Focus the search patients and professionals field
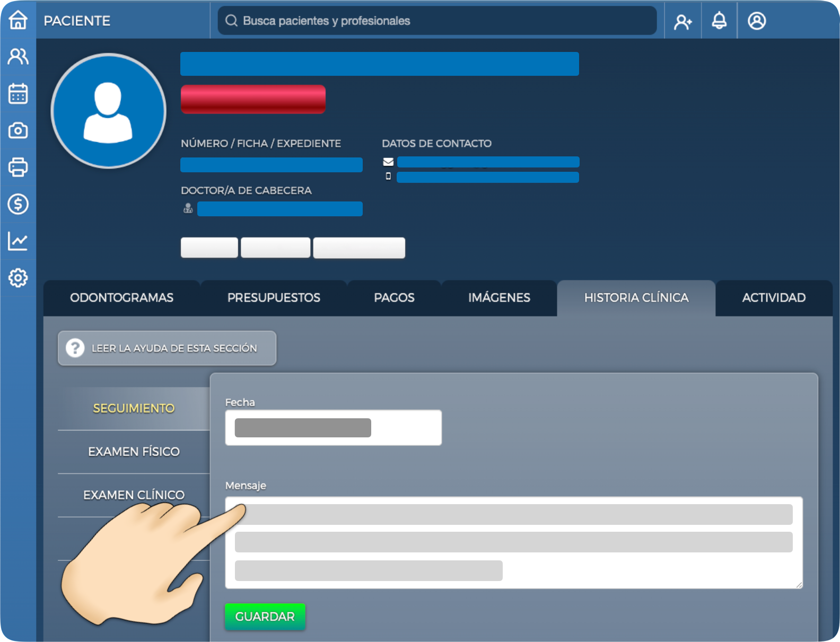This screenshot has height=642, width=840. (x=437, y=21)
